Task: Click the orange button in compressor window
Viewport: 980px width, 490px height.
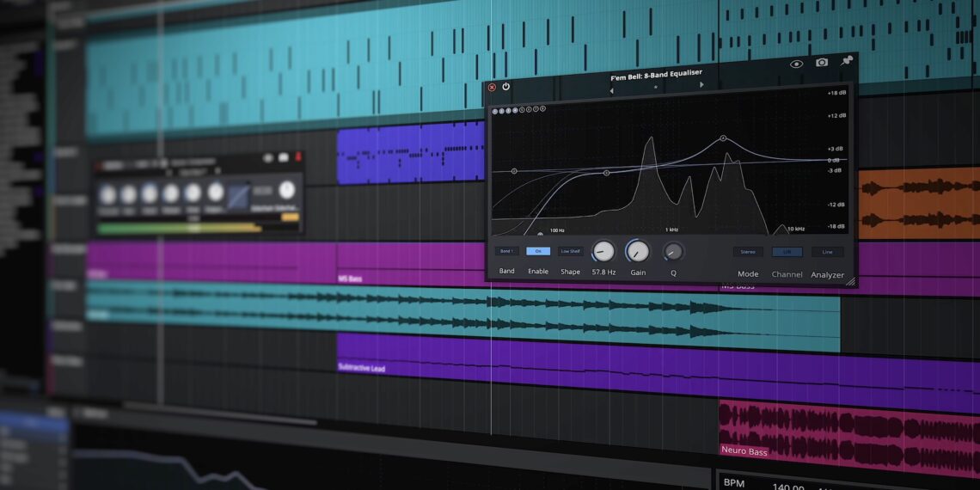Action: 290,217
